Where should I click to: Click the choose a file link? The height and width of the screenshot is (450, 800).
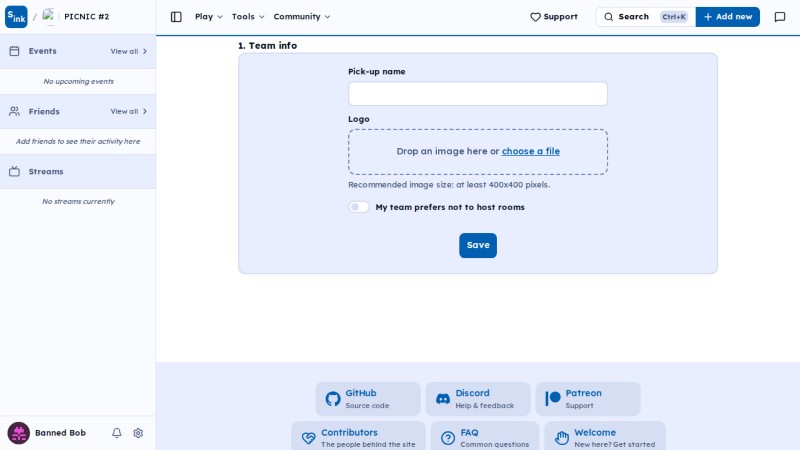pos(531,151)
